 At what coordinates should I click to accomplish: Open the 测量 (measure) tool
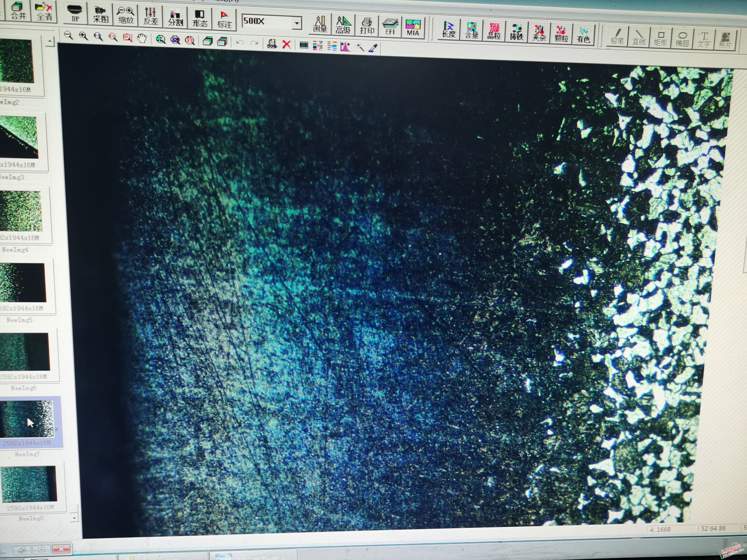coord(319,24)
